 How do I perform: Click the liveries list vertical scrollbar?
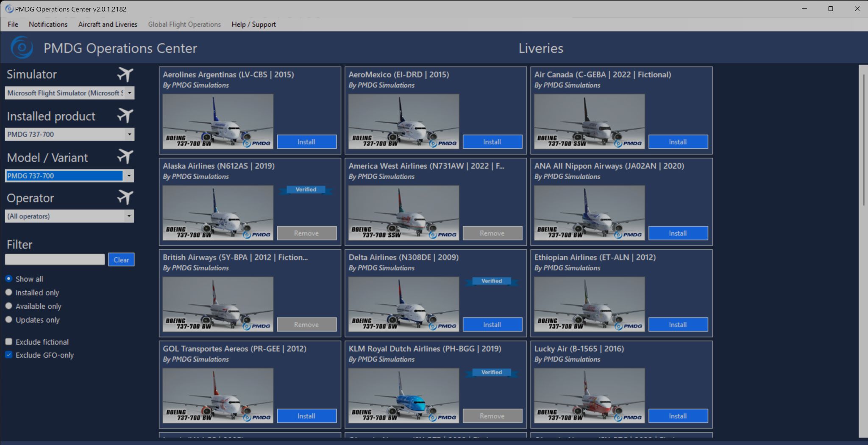coord(863,140)
